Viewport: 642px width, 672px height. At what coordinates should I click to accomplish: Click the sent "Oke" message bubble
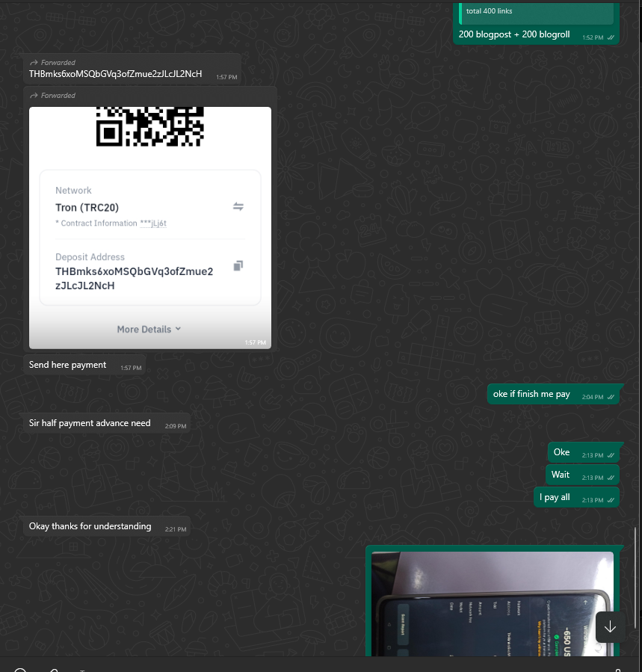coord(562,452)
